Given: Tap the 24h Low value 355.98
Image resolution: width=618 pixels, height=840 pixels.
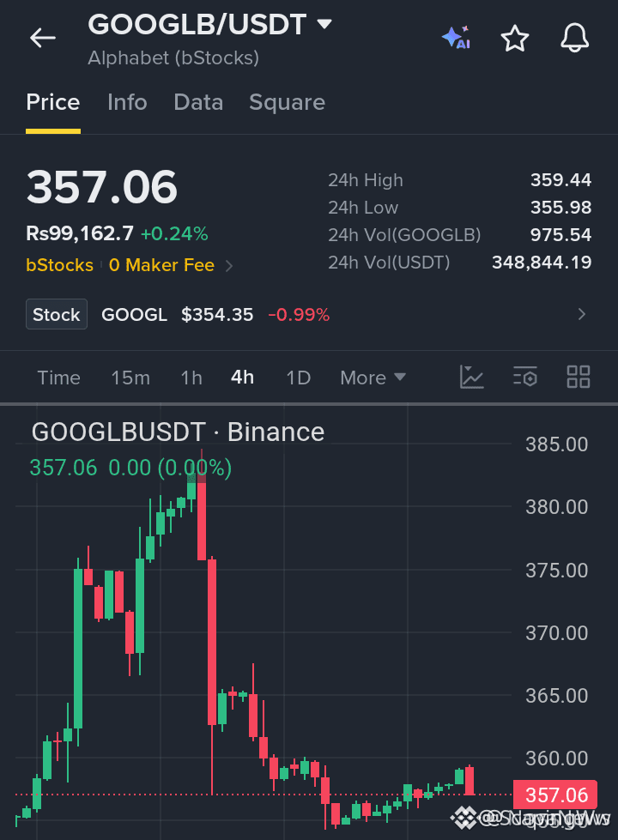Looking at the screenshot, I should click(560, 208).
